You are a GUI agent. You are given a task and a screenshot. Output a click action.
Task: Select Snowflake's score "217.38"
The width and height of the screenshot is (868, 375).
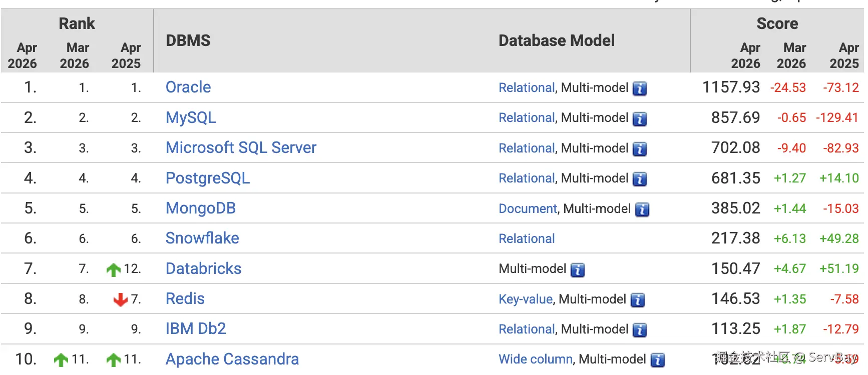pos(735,238)
